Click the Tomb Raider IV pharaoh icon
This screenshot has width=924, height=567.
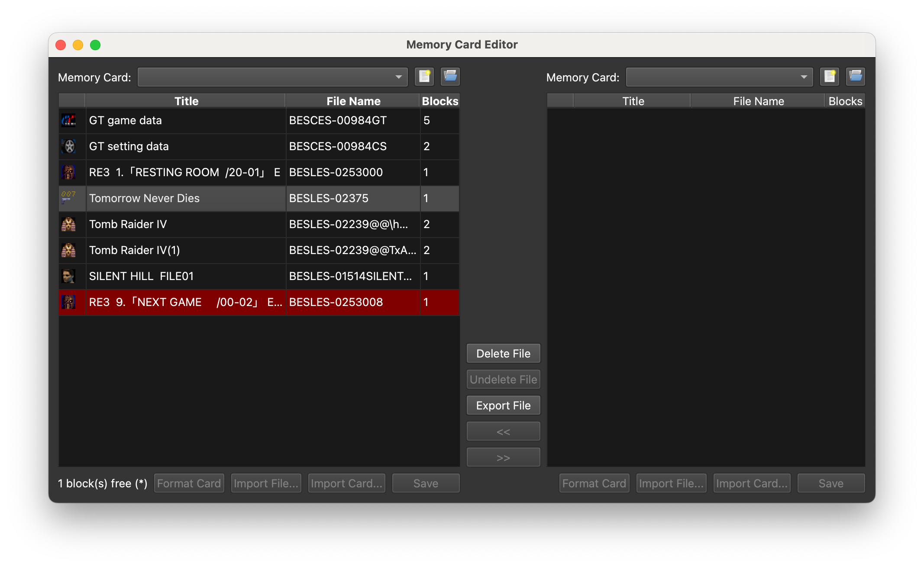point(68,224)
